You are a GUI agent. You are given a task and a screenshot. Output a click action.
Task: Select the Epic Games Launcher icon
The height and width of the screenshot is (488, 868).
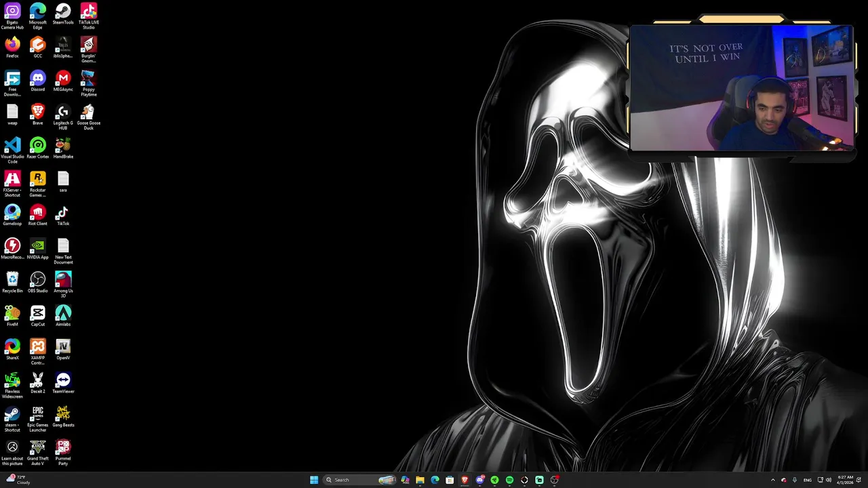pos(37,419)
